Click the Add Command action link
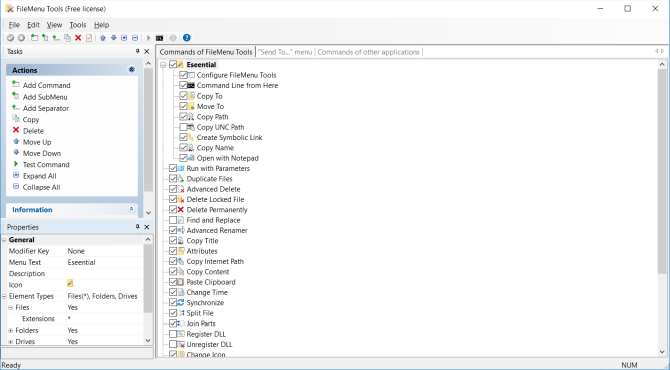The image size is (670, 370). click(x=47, y=85)
